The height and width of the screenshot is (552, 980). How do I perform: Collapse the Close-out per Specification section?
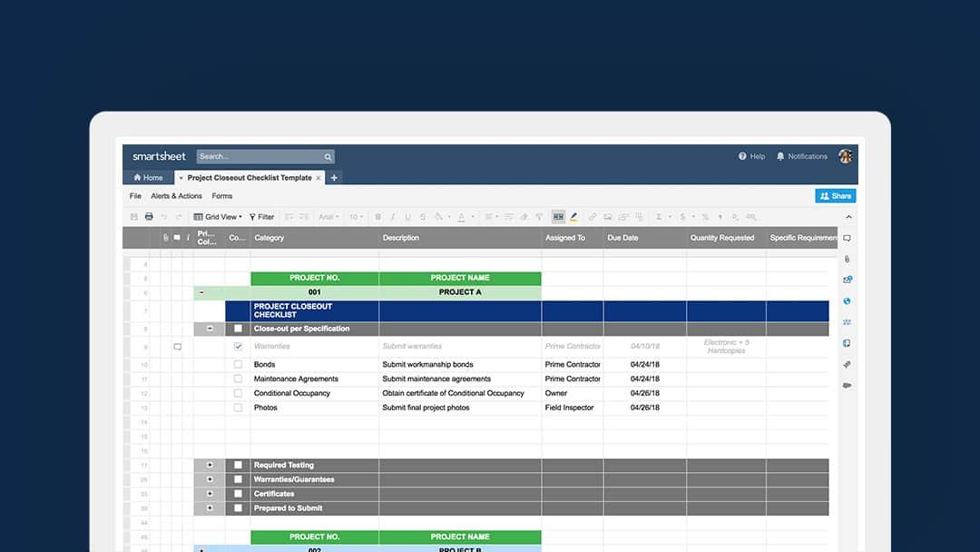coord(210,328)
